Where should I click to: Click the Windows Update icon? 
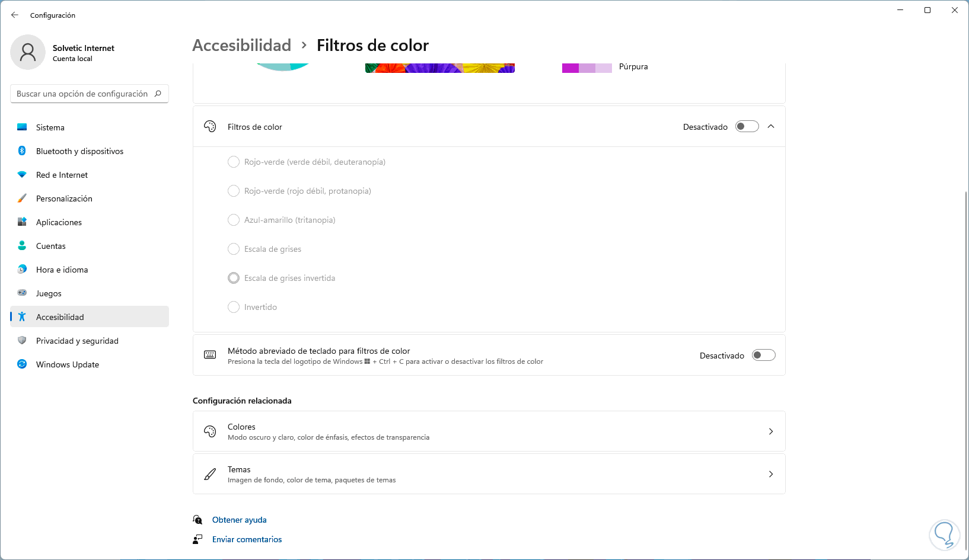point(22,364)
